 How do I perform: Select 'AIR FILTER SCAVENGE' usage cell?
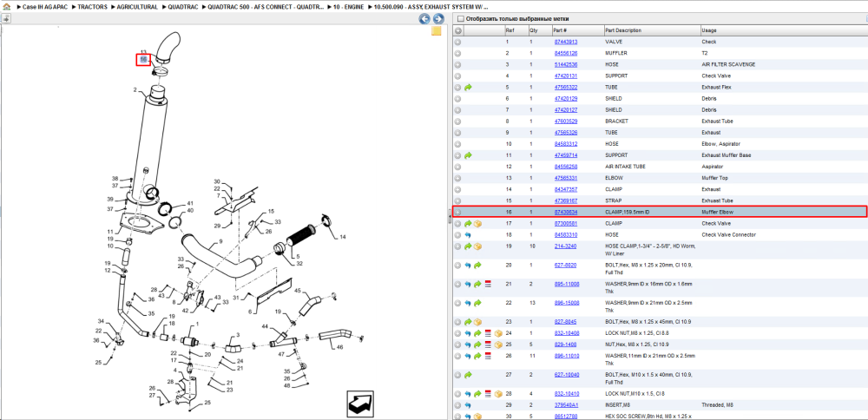coord(728,65)
